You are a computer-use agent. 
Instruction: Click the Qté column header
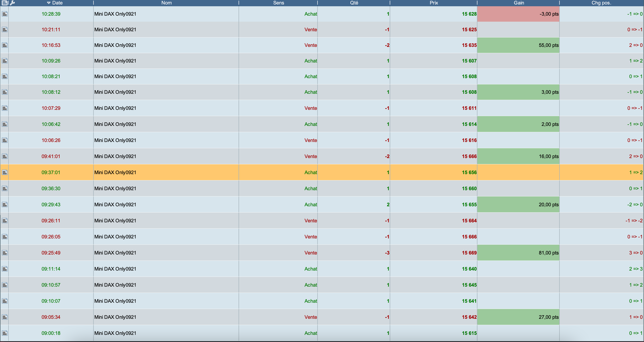coord(354,3)
